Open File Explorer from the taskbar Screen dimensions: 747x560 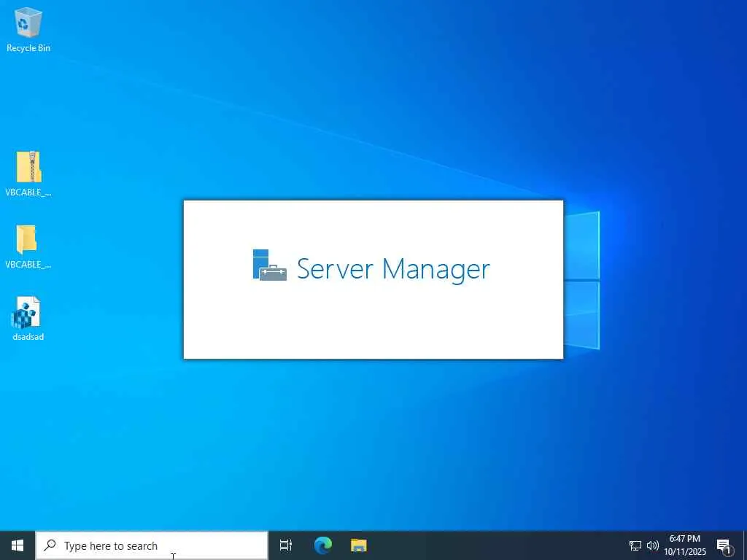point(359,545)
